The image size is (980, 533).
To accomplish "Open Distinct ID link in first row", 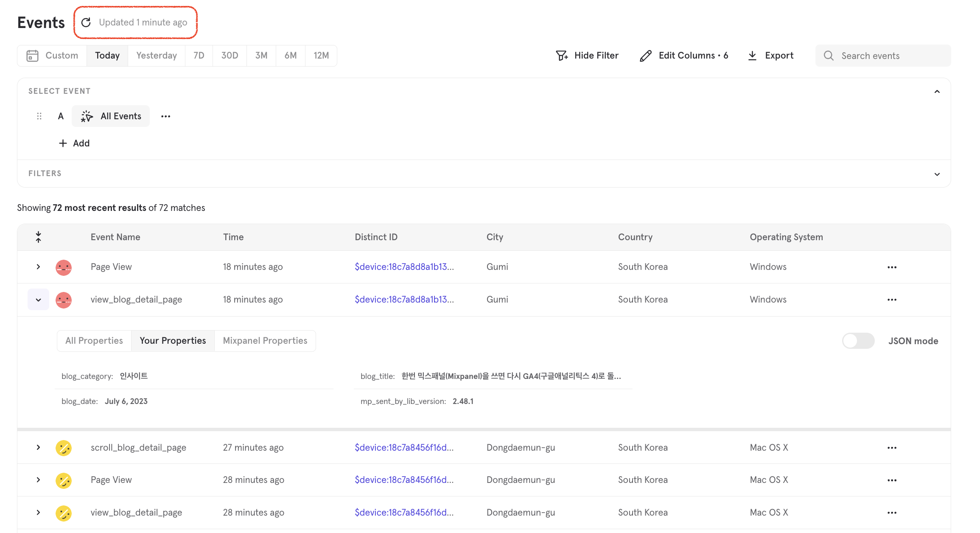I will (404, 266).
